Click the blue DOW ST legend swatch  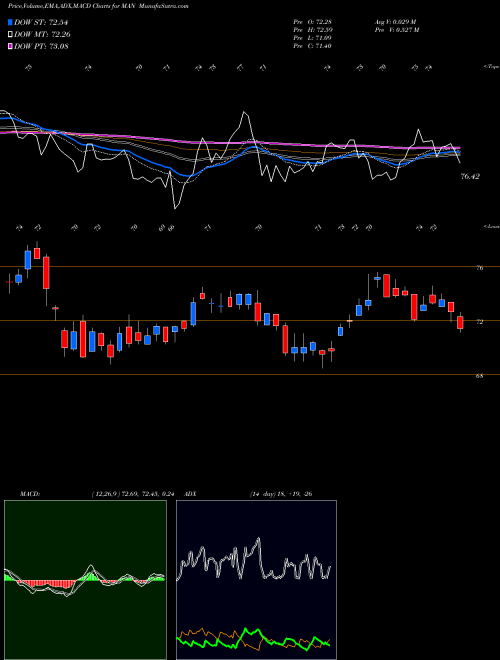click(x=11, y=22)
